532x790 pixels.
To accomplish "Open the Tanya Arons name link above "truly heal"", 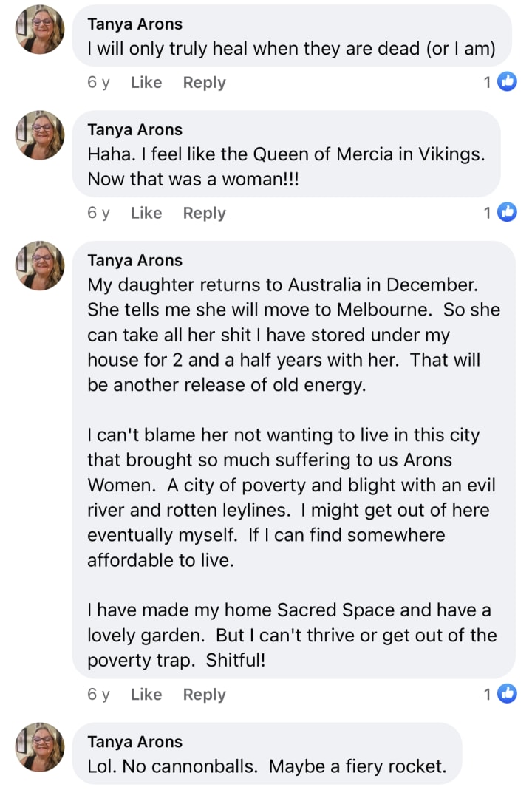I will (134, 24).
